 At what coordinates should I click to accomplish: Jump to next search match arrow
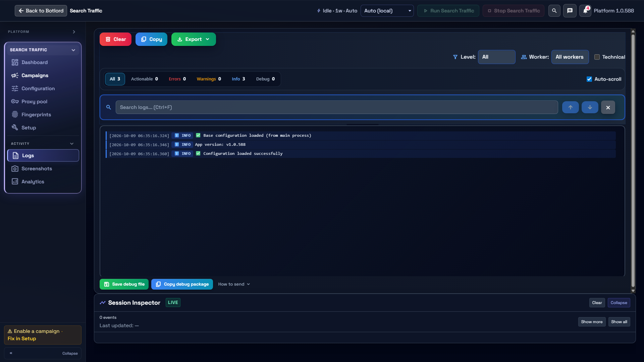click(x=590, y=107)
